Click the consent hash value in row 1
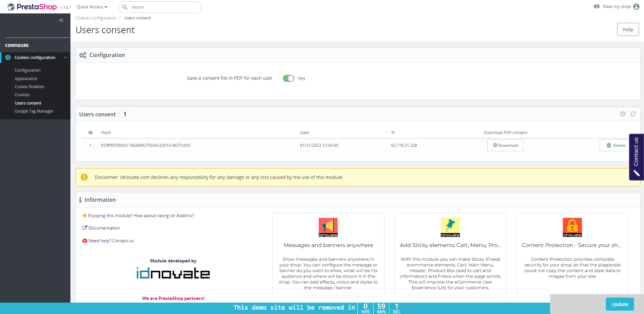 click(146, 145)
